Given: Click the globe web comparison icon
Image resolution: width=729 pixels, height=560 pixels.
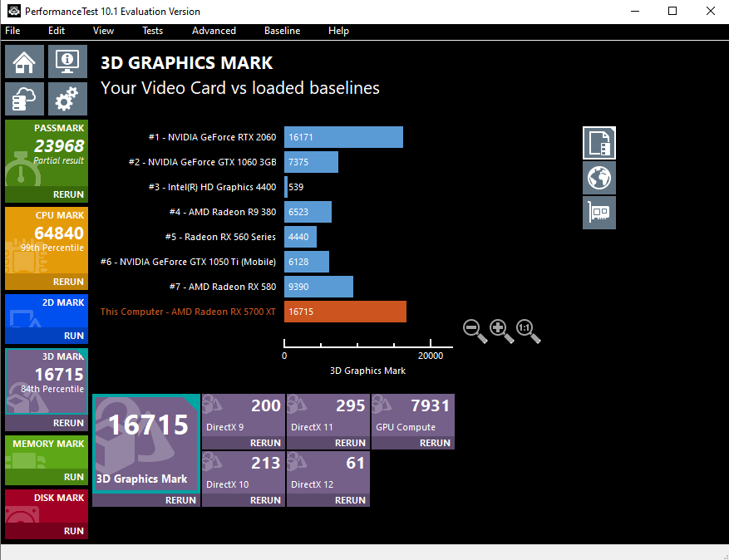Looking at the screenshot, I should click(x=598, y=178).
